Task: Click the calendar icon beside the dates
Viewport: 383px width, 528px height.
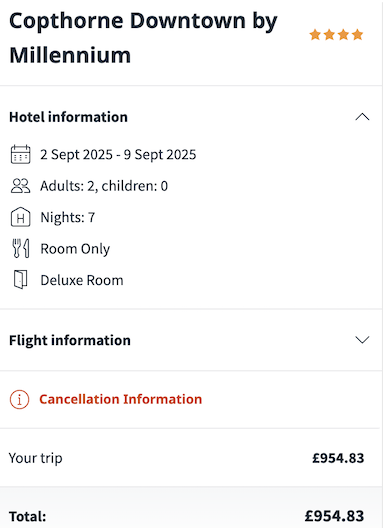Action: pos(21,155)
